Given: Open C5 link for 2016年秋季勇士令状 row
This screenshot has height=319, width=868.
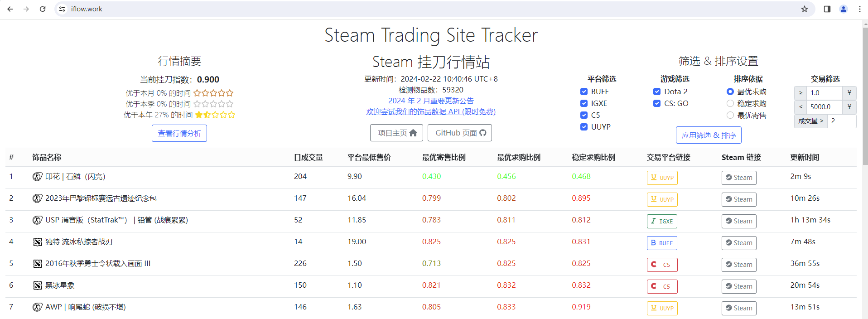Looking at the screenshot, I should point(662,265).
